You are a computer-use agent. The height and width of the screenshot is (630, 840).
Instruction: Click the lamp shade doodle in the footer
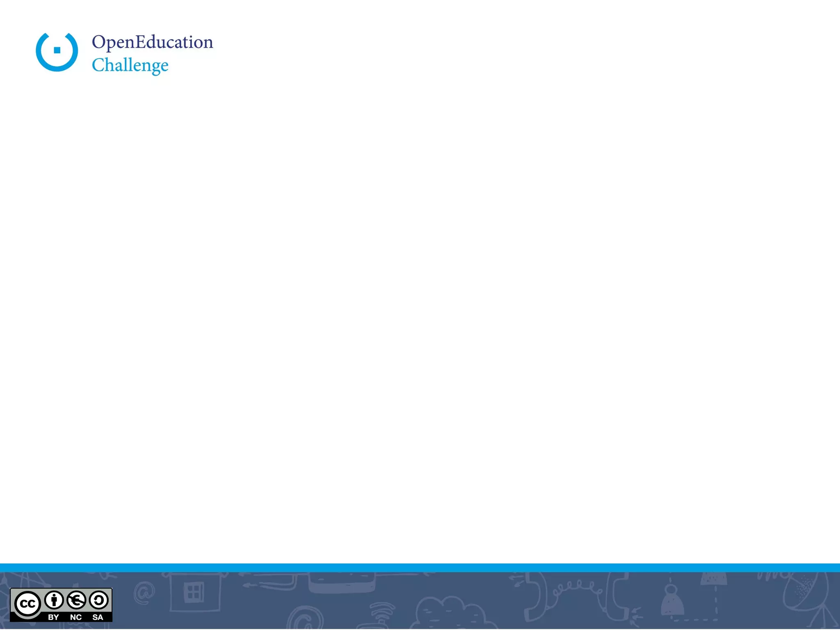[x=714, y=579]
